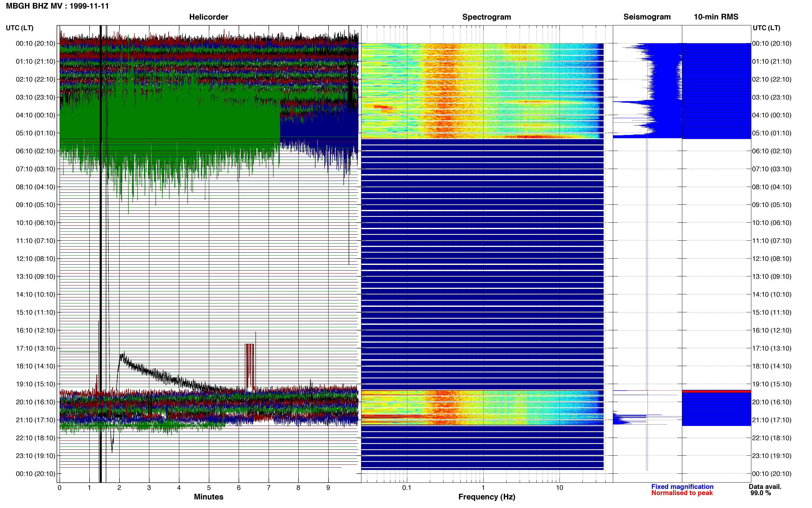This screenshot has width=812, height=508.
Task: Select the 'Helicorder' panel heading
Action: [209, 17]
